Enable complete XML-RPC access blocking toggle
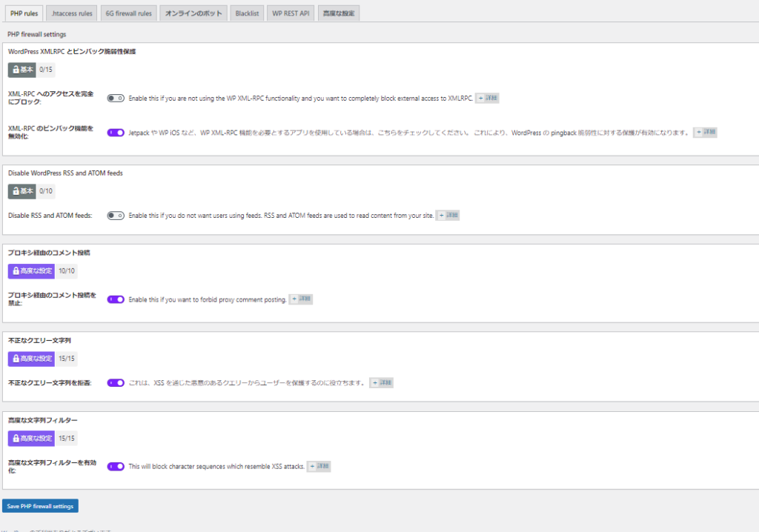Image resolution: width=759 pixels, height=532 pixels. (116, 98)
